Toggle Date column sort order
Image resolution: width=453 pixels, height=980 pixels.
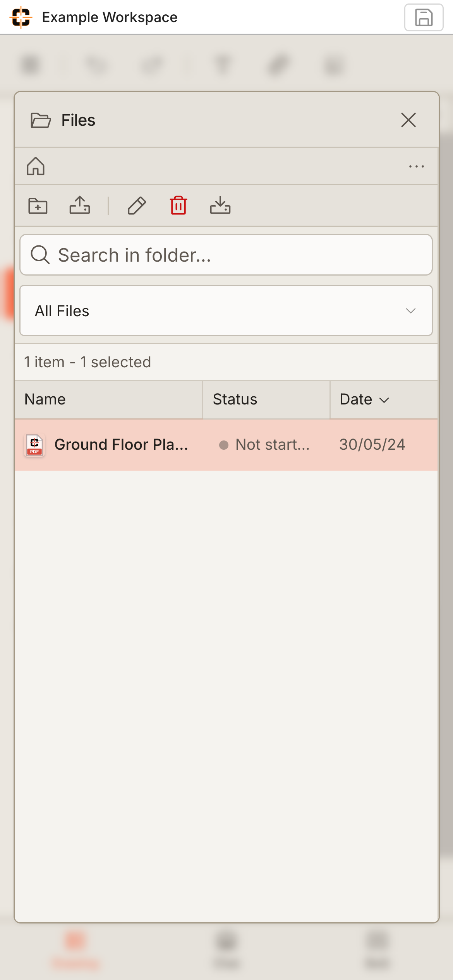[384, 399]
